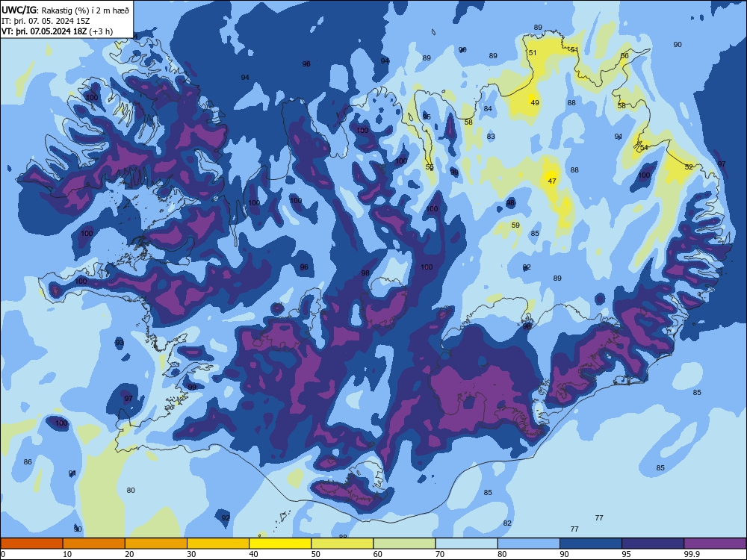The width and height of the screenshot is (747, 560).
Task: Click the '49' humidity value on the map
Action: pyautogui.click(x=535, y=103)
